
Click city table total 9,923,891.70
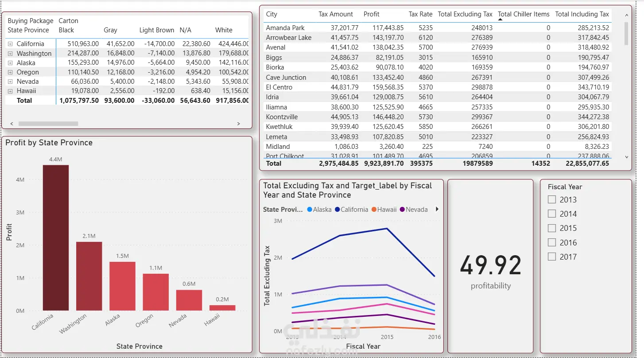click(x=384, y=163)
